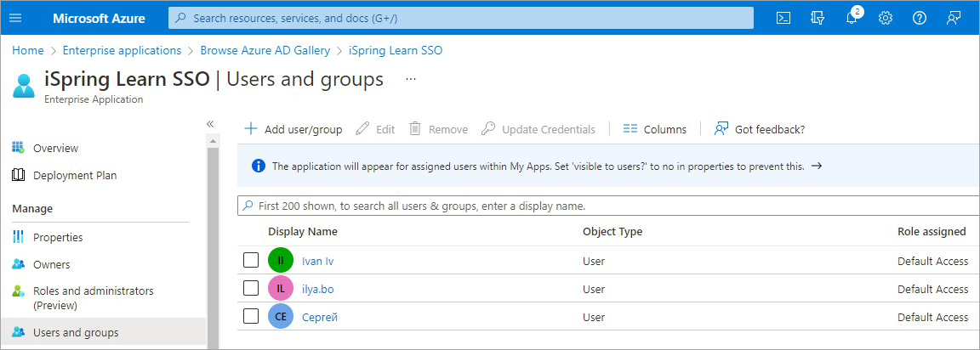Select Users and groups in sidebar
The height and width of the screenshot is (350, 980).
(x=76, y=332)
